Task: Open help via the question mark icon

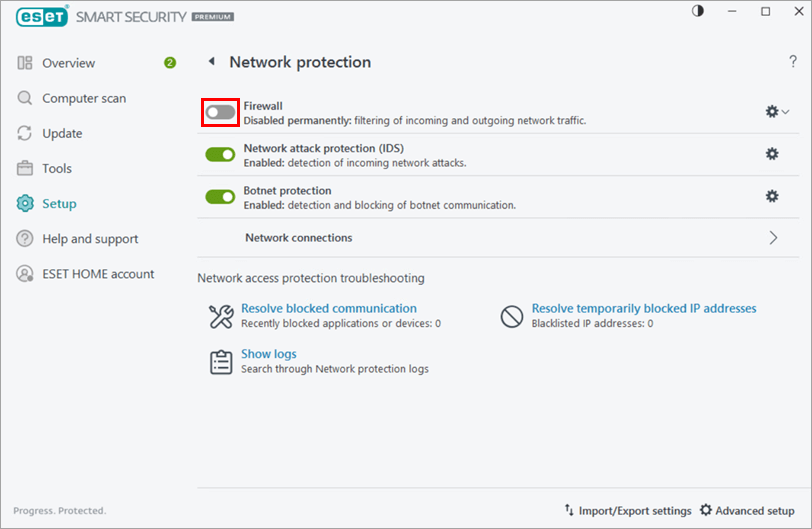Action: (x=793, y=62)
